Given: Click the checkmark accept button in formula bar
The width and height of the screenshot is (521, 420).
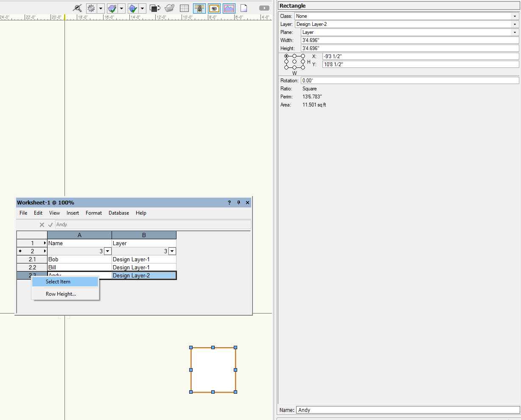Looking at the screenshot, I should [x=50, y=225].
